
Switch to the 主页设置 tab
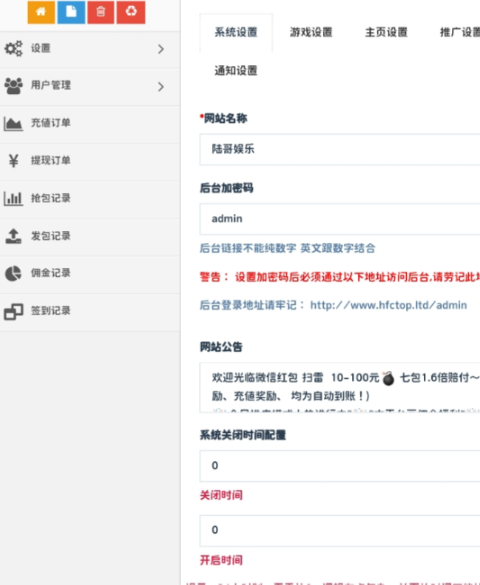[386, 32]
